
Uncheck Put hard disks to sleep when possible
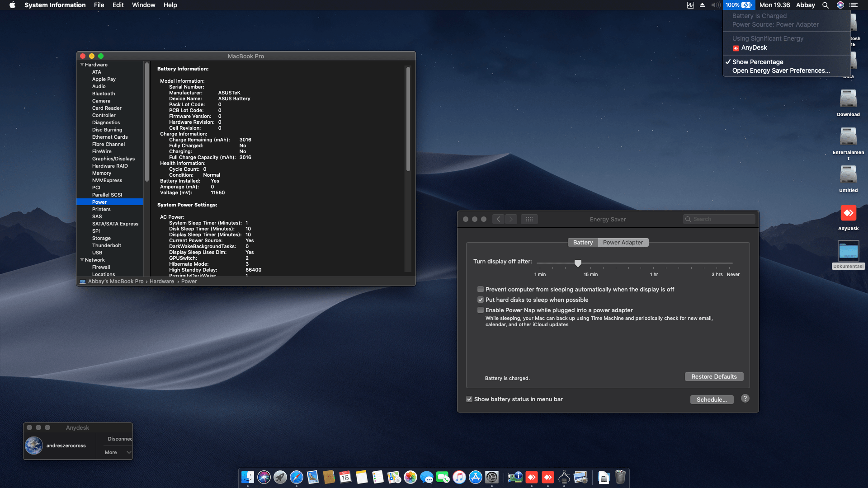click(481, 300)
